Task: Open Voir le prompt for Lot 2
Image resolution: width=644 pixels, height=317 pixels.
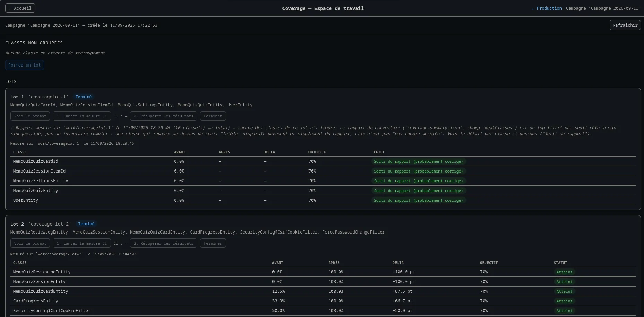Action: click(30, 243)
